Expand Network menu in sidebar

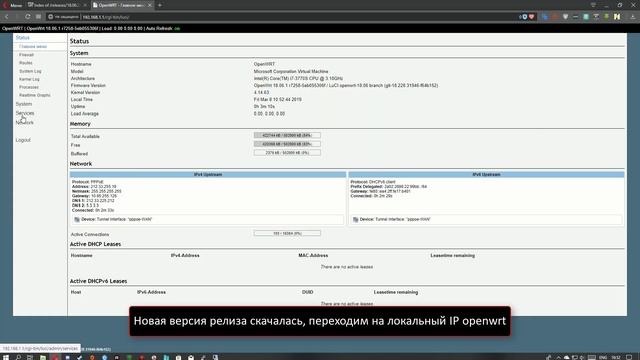(x=24, y=122)
